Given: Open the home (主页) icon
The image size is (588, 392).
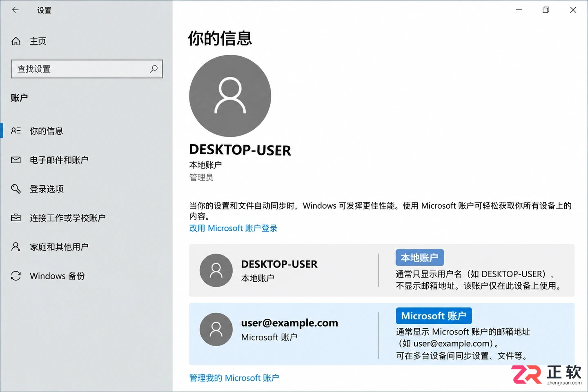Looking at the screenshot, I should (x=16, y=41).
